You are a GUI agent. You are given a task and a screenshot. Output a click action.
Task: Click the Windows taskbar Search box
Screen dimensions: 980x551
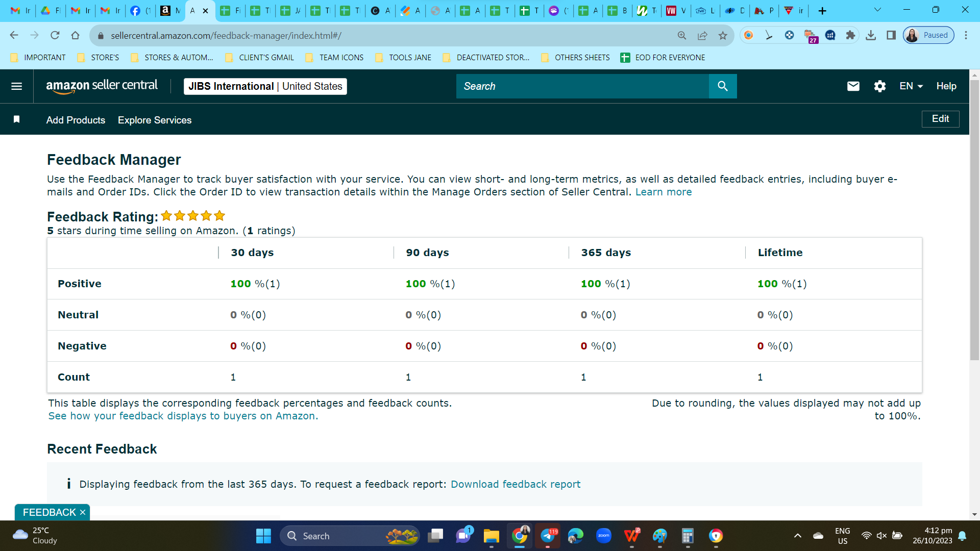click(350, 536)
